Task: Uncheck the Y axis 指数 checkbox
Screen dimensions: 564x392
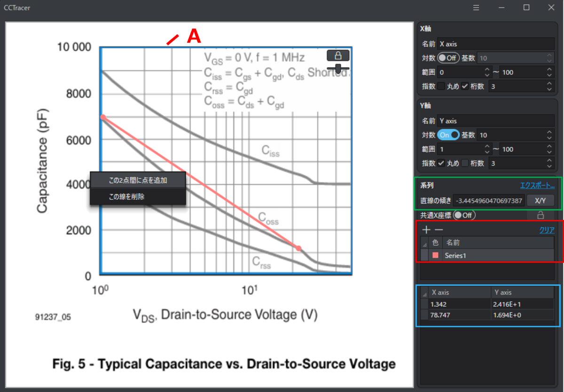Action: pos(441,163)
